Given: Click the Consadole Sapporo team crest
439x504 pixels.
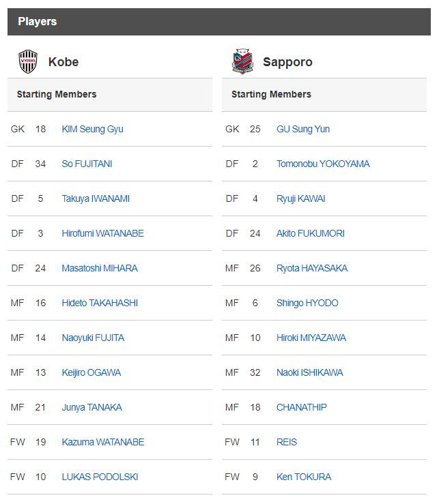Looking at the screenshot, I should (x=242, y=61).
